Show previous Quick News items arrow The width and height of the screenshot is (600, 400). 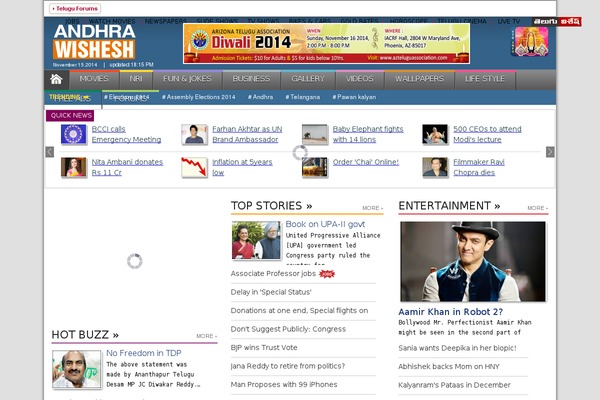(50, 152)
